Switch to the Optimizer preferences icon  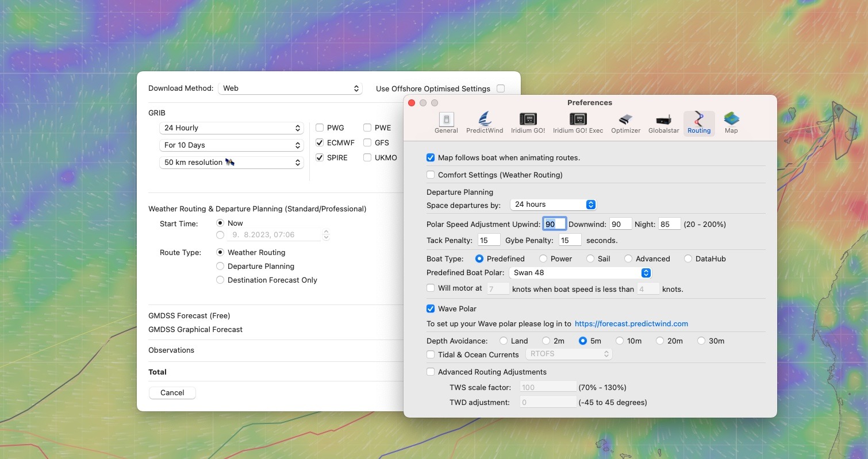click(625, 122)
